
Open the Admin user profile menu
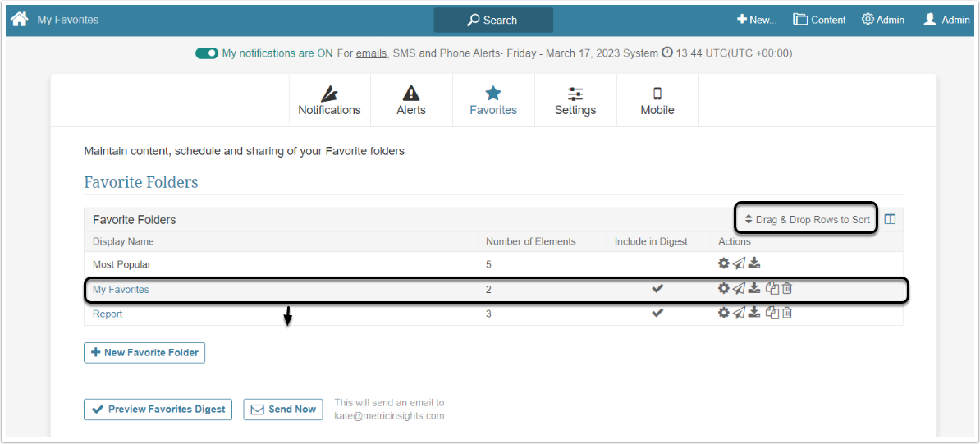click(946, 20)
